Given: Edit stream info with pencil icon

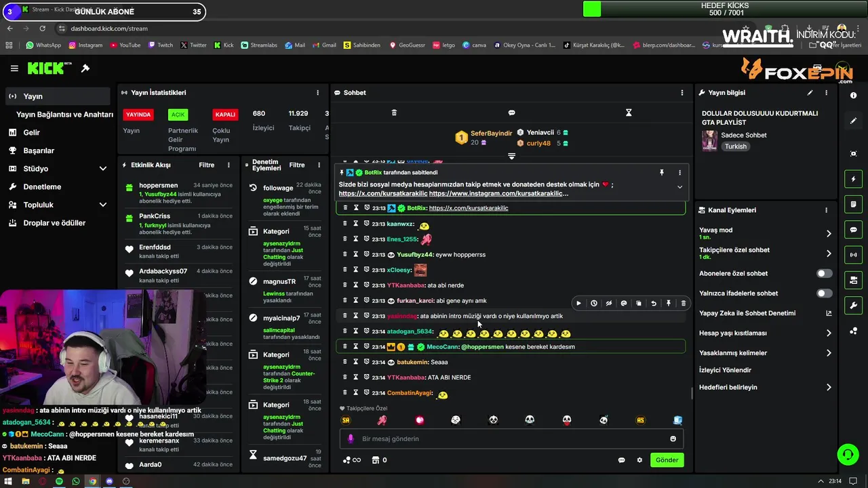Looking at the screenshot, I should tap(810, 93).
